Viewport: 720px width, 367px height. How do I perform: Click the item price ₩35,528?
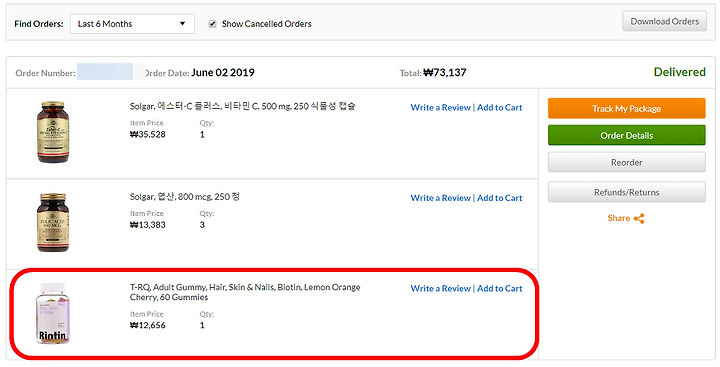(x=147, y=135)
